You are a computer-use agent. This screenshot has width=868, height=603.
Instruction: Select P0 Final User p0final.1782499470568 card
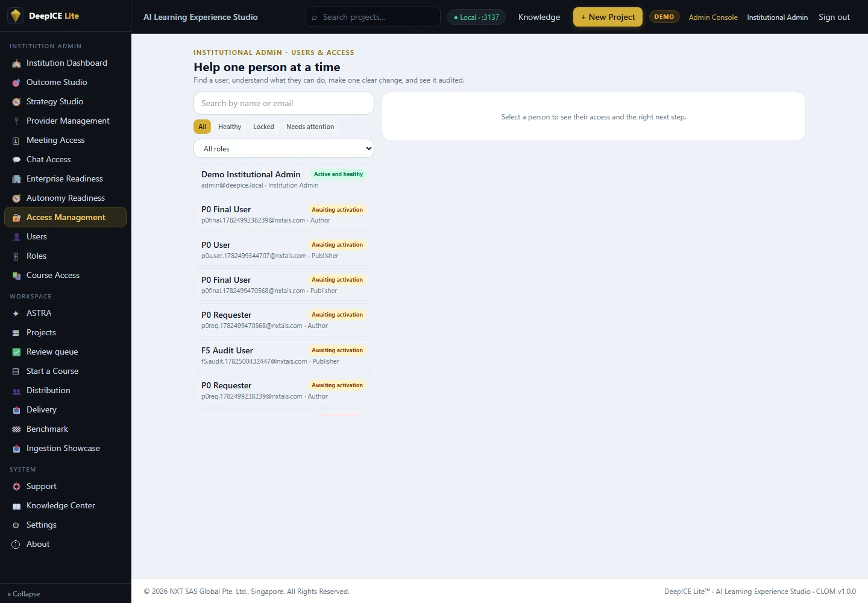coord(284,285)
